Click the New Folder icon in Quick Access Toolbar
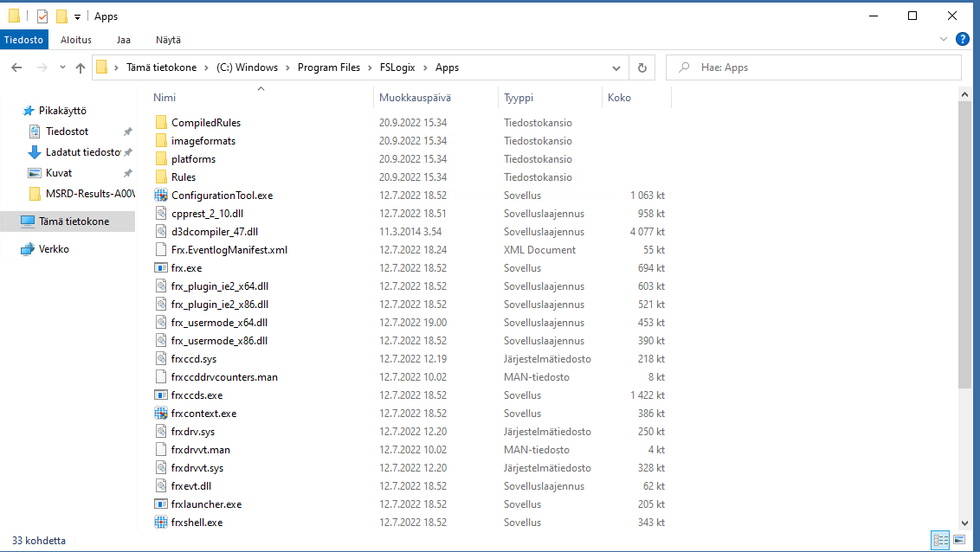 click(x=61, y=15)
